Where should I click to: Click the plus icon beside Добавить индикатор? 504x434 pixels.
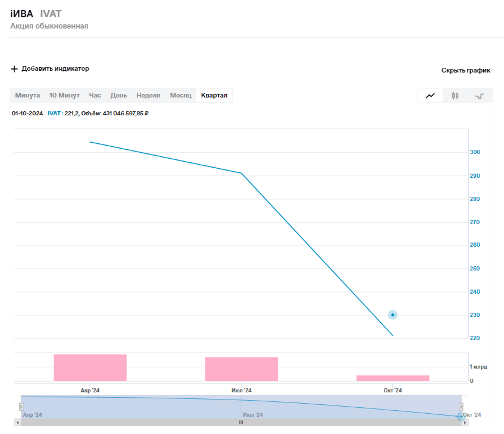pyautogui.click(x=14, y=69)
